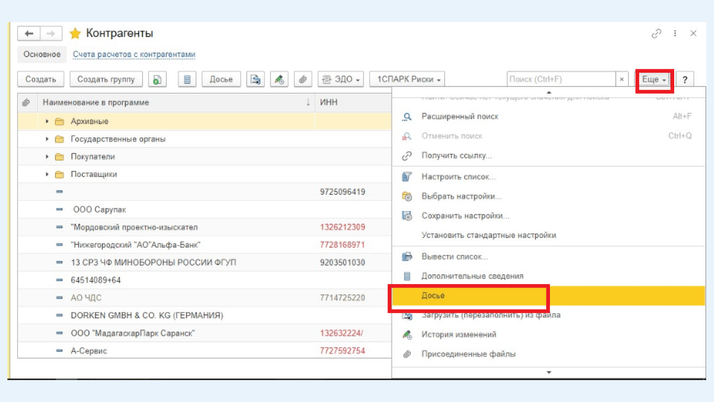The image size is (714, 402).
Task: Open Счета расчетов с контрагентами link
Action: click(x=134, y=55)
